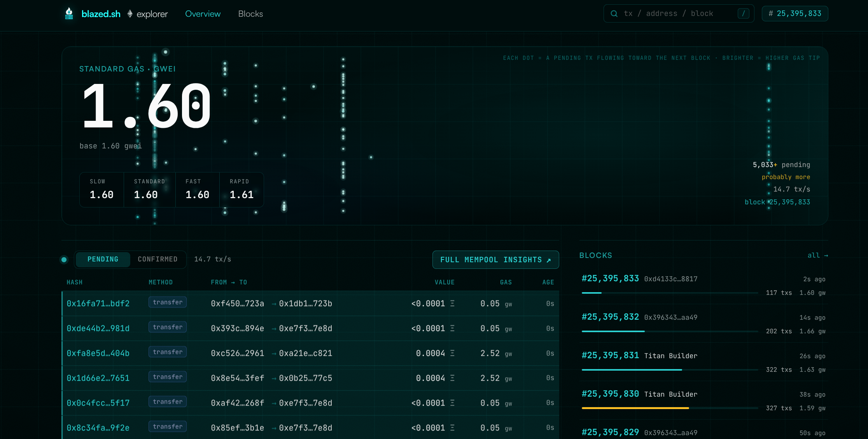
Task: Open transaction 0xfa8e5d…404b
Action: (98, 353)
